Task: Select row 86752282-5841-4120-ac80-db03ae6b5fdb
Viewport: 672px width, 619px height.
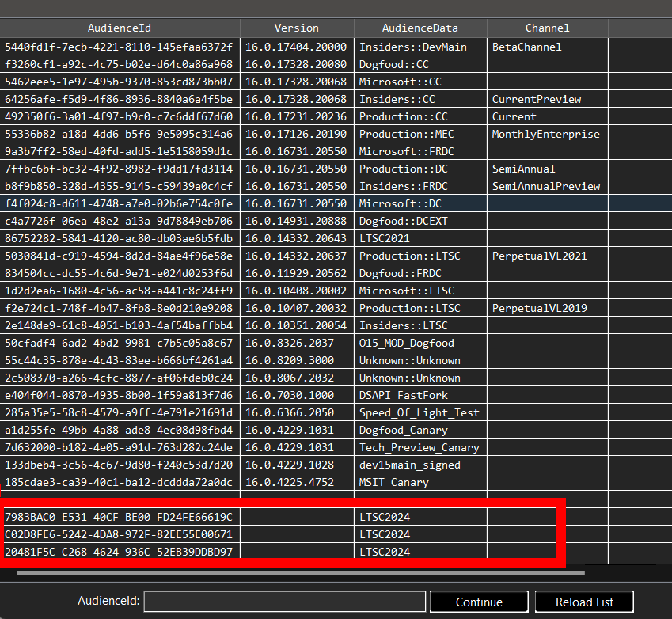Action: pyautogui.click(x=336, y=238)
